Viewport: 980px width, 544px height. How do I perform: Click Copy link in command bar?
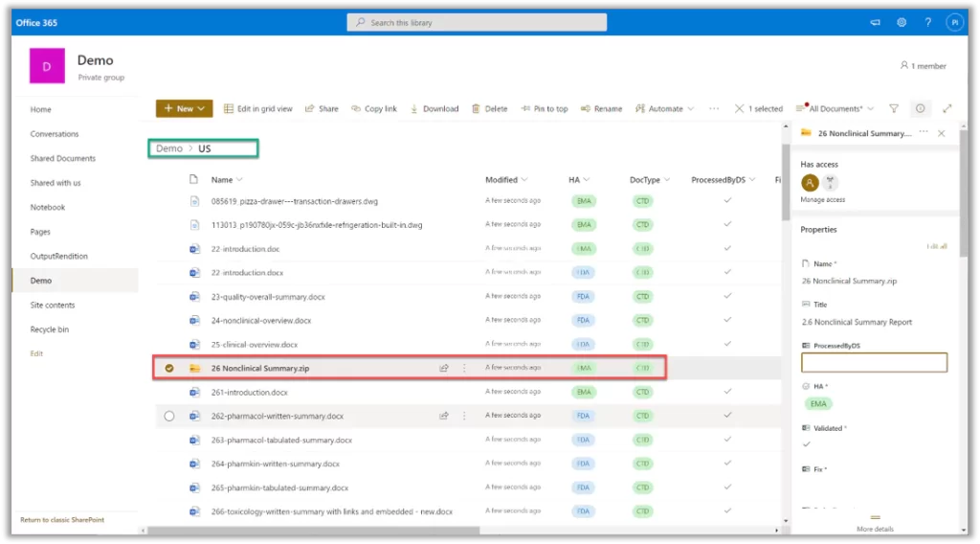(x=374, y=109)
